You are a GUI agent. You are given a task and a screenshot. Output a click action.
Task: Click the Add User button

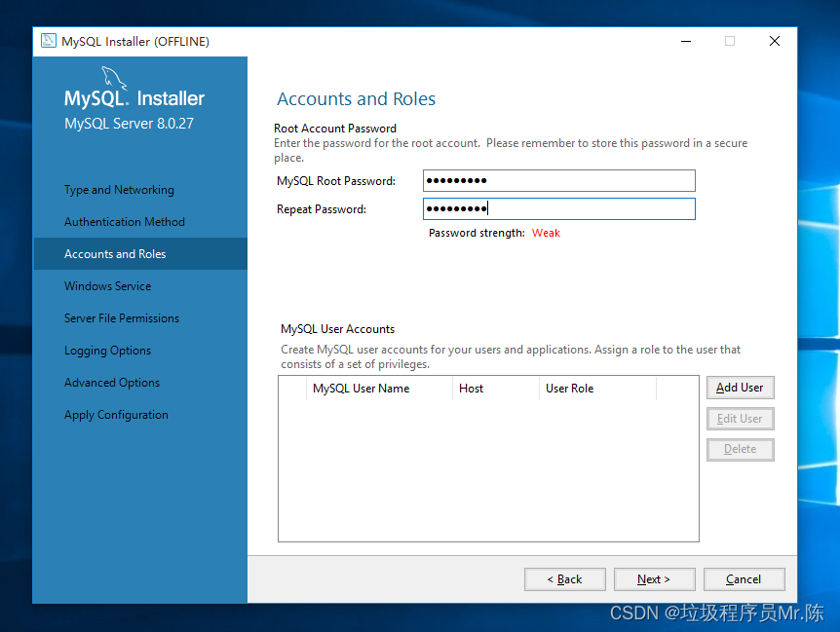click(740, 388)
